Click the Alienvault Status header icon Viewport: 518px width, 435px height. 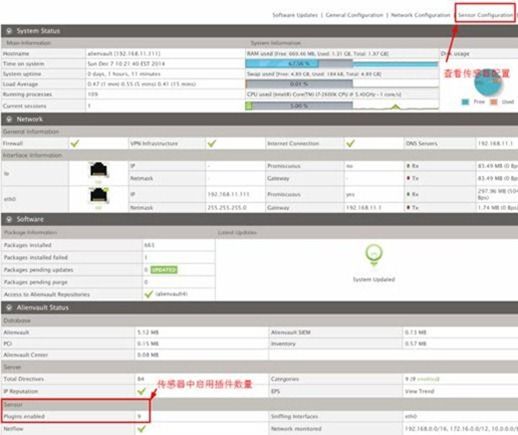click(9, 307)
